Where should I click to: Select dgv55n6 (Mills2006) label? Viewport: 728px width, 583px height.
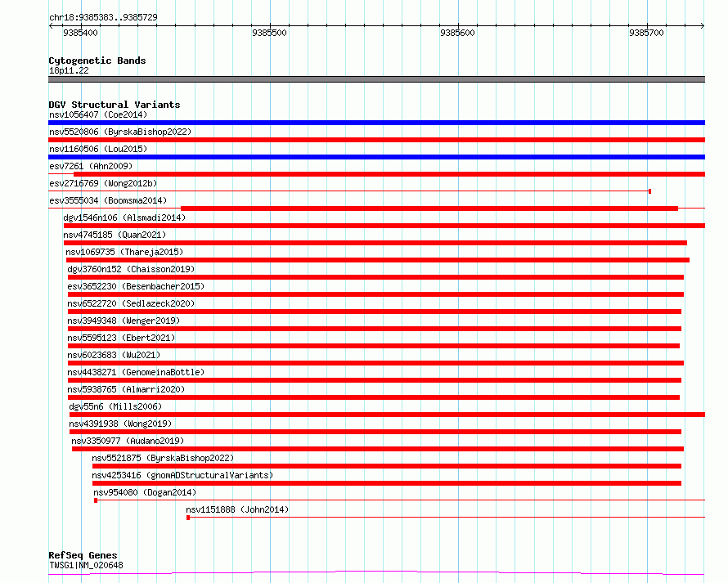click(115, 406)
